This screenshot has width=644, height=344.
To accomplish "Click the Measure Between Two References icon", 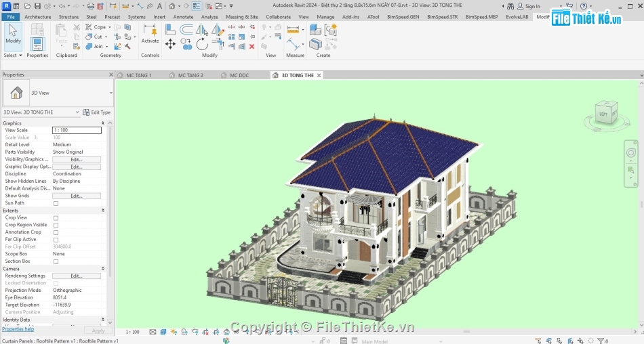I will tap(293, 44).
